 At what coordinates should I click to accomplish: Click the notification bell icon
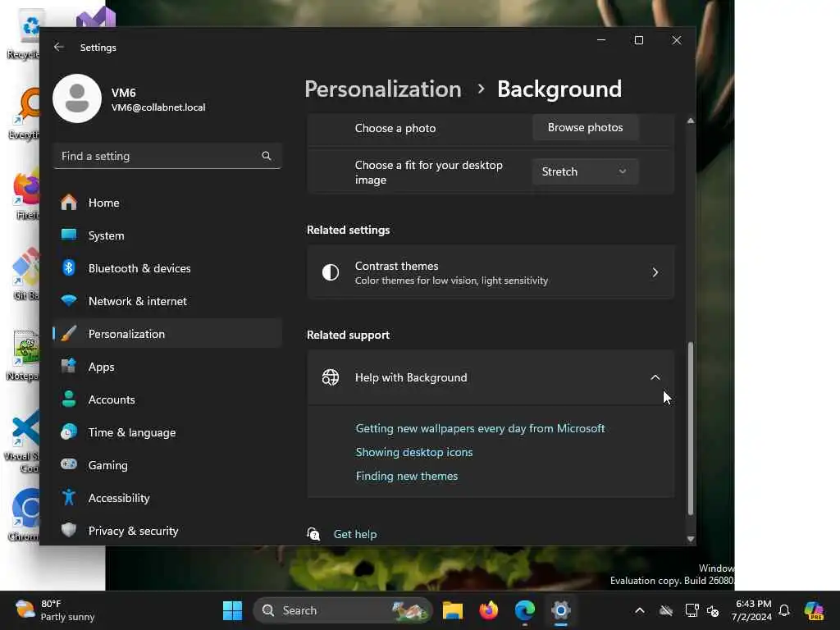point(784,610)
